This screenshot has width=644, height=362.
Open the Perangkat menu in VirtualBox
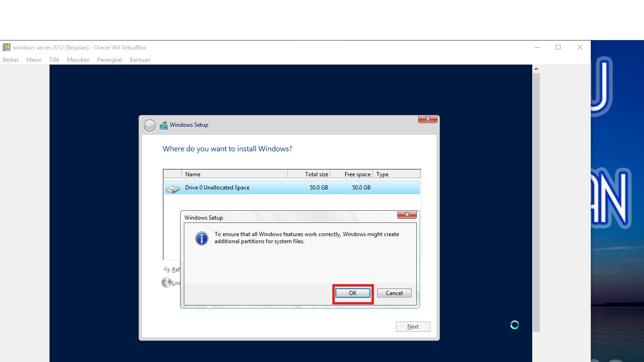(109, 60)
